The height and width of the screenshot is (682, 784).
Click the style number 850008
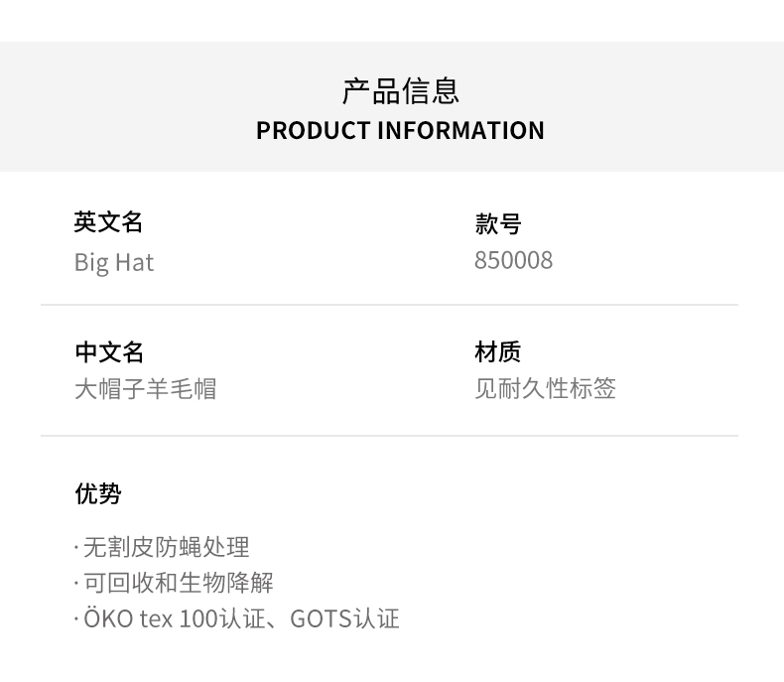click(x=513, y=261)
